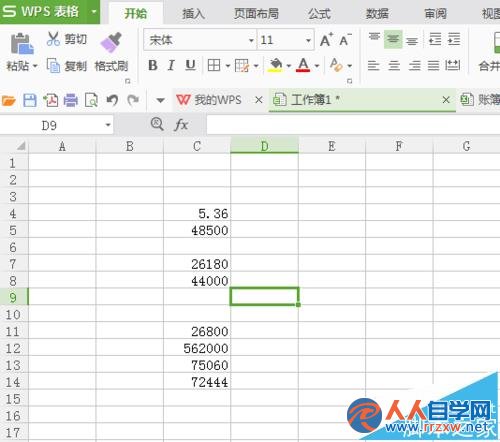Open the 公式 ribbon tab
The image size is (500, 442).
(x=319, y=13)
